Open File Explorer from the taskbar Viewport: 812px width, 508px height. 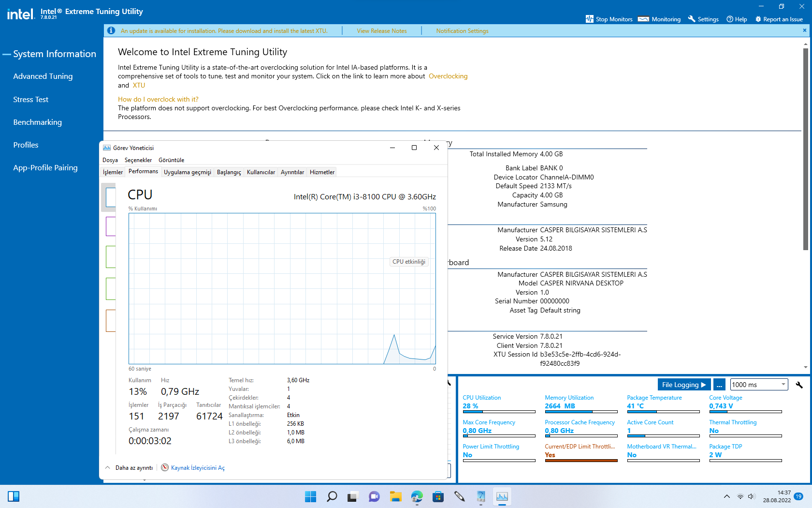(396, 496)
